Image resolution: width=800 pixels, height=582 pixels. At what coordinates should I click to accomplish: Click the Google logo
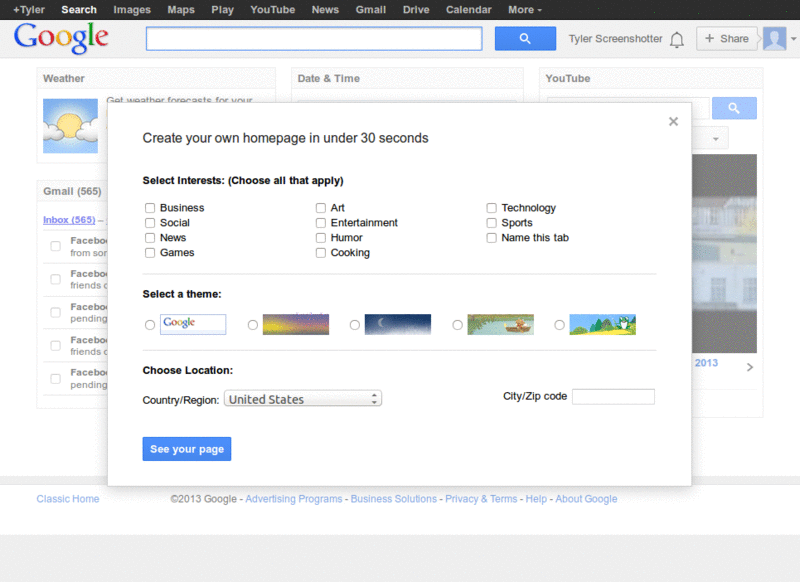click(x=61, y=38)
